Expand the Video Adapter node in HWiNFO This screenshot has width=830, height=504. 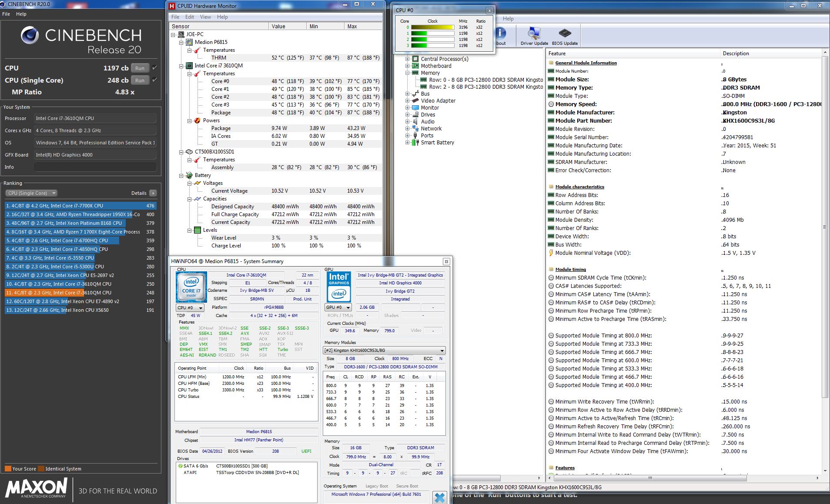click(408, 100)
